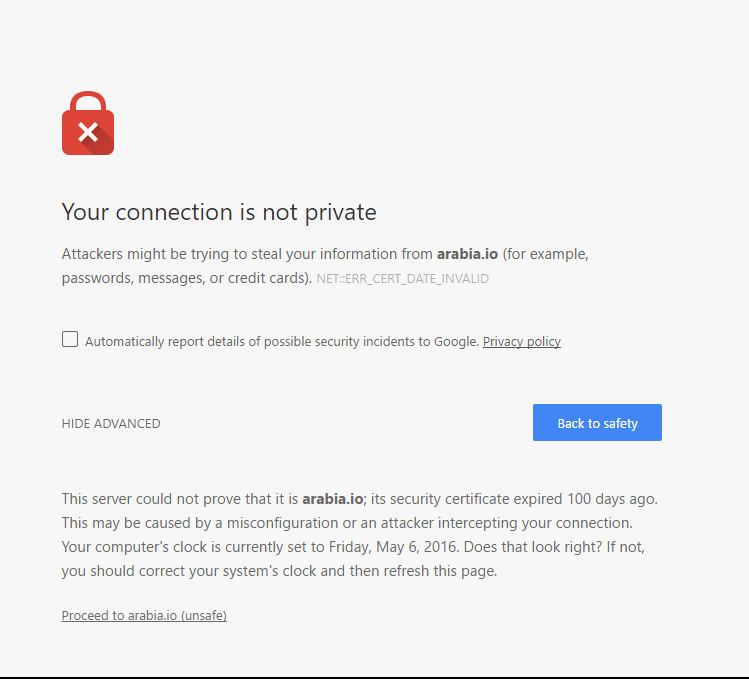Click the word 'Google' in the report label
Screen dimensions: 749x679
coord(455,342)
